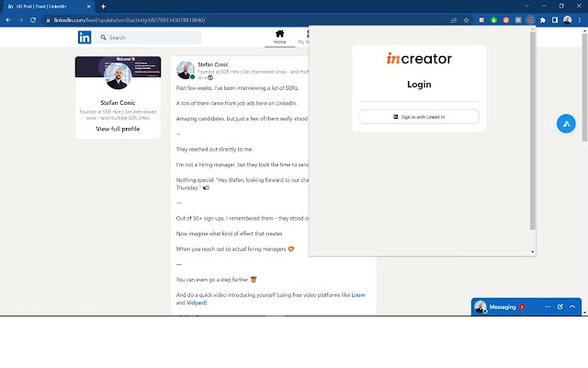Screen dimensions: 588x368
Task: Click the increator logo in popup
Action: pos(419,59)
